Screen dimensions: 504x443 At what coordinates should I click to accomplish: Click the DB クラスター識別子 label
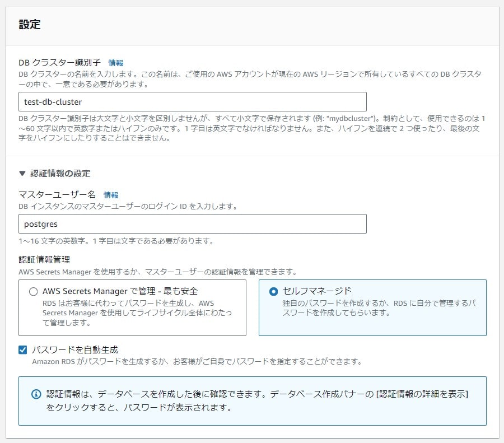60,62
